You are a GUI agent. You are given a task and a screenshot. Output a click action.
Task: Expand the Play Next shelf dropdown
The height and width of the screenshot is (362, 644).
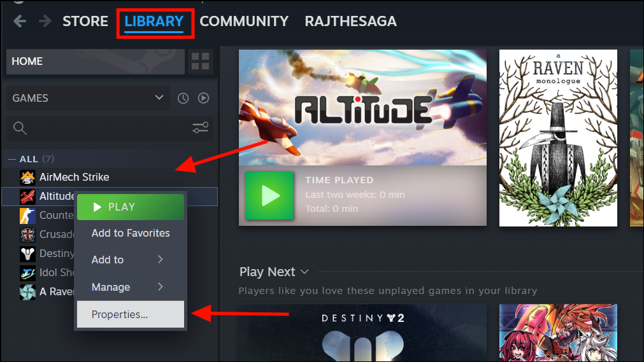[x=304, y=272]
